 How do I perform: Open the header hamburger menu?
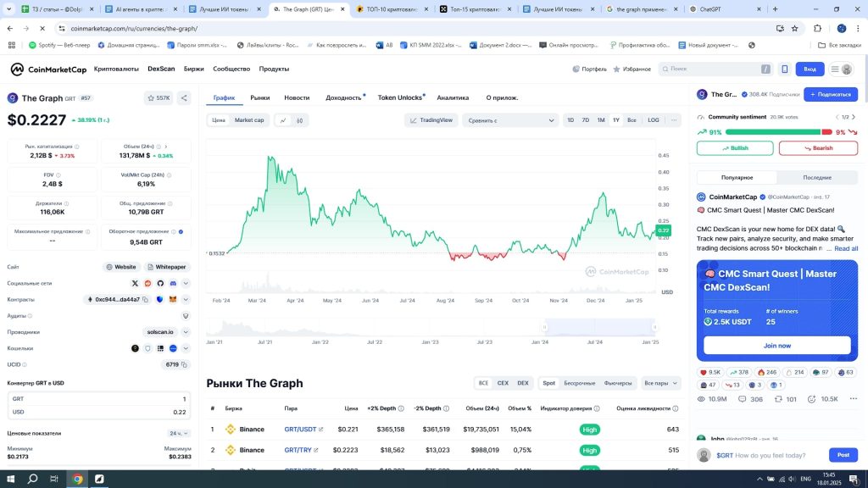tap(835, 69)
